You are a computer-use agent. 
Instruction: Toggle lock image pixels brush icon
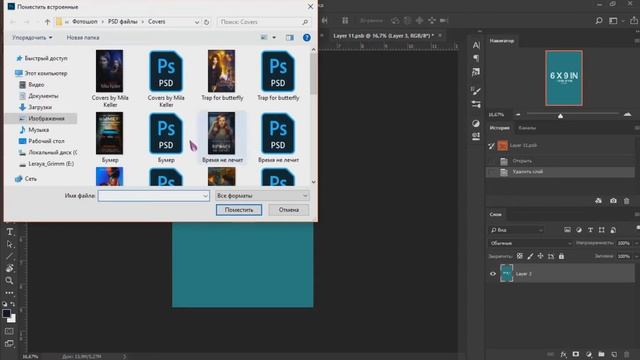pyautogui.click(x=530, y=256)
